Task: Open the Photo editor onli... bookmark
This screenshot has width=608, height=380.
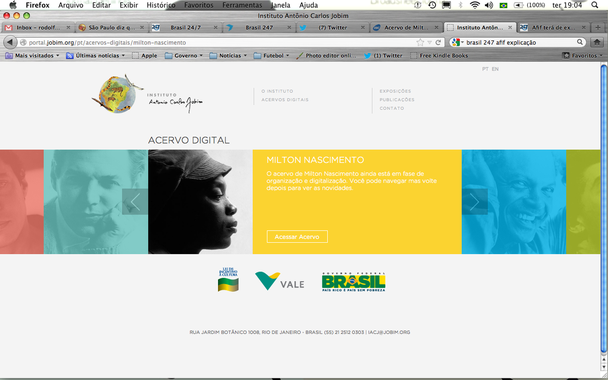Action: 326,55
